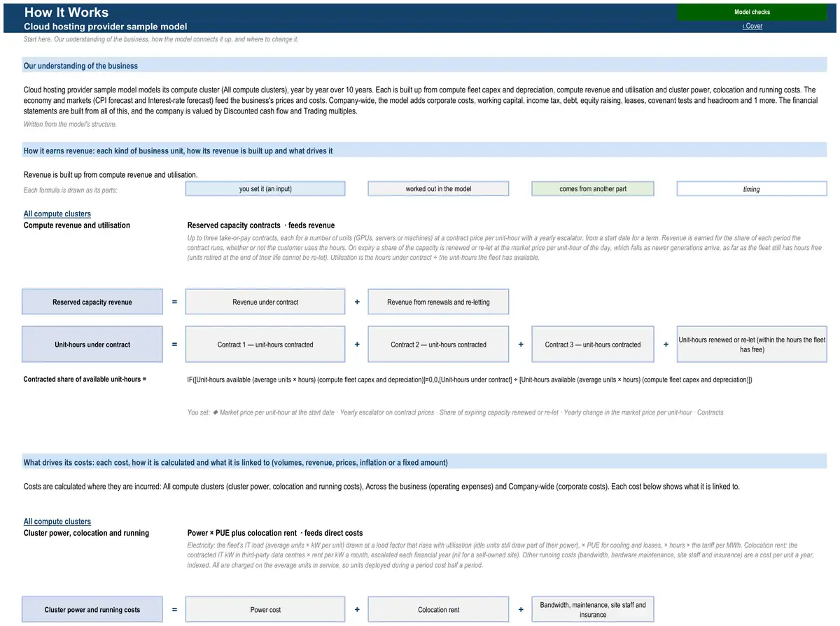Open All compute clusters link under costs
This screenshot has height=626, width=840.
click(57, 521)
